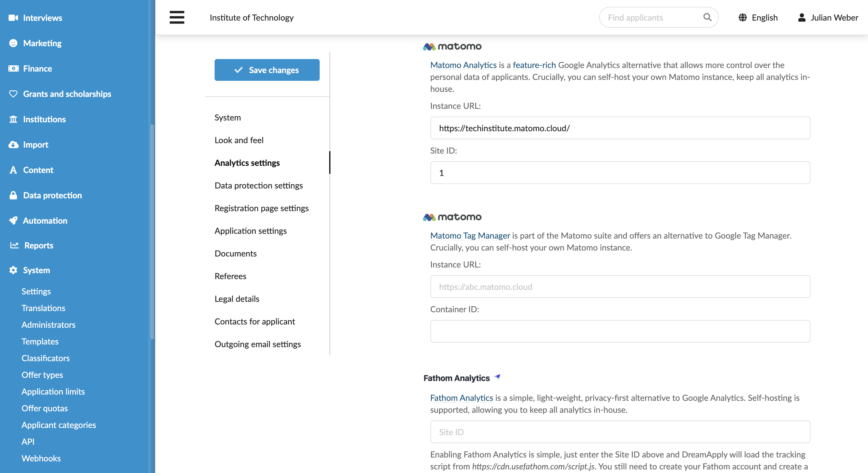The image size is (868, 473).
Task: Click the Matomo Site ID field
Action: coord(620,173)
